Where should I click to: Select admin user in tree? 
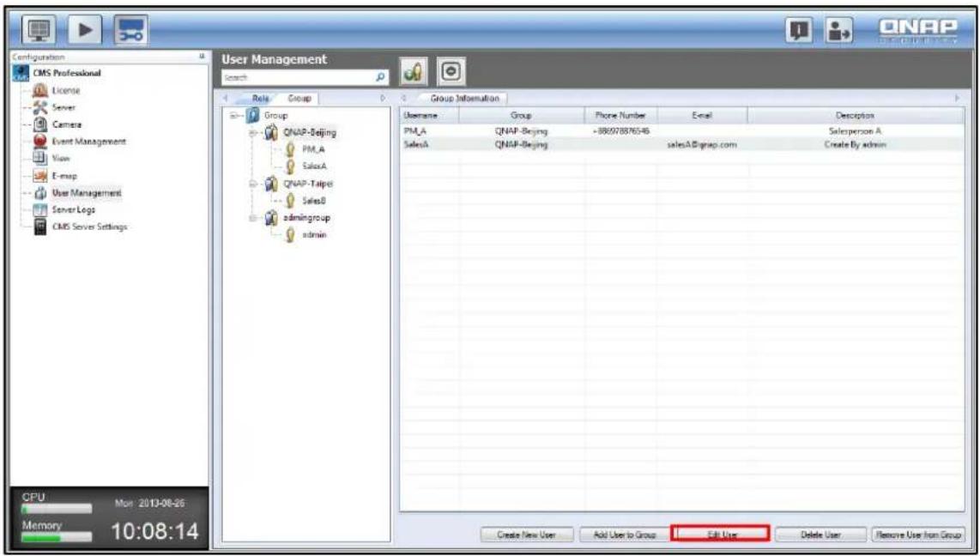315,235
